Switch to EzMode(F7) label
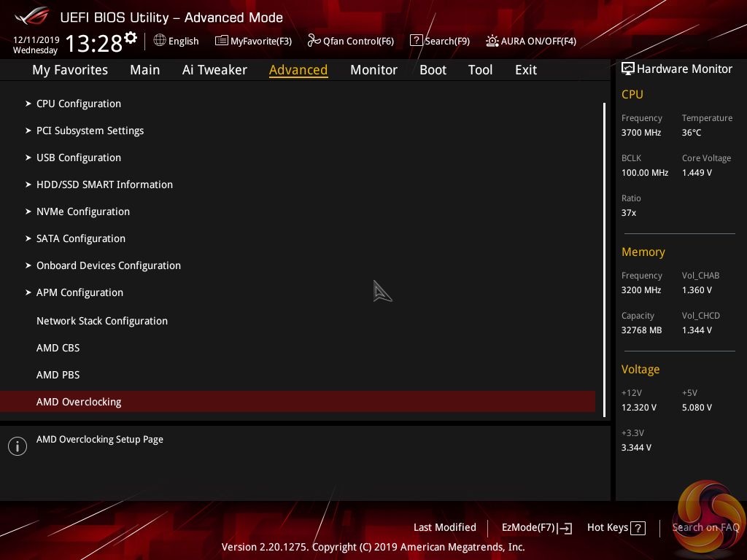747x560 pixels. (x=528, y=528)
